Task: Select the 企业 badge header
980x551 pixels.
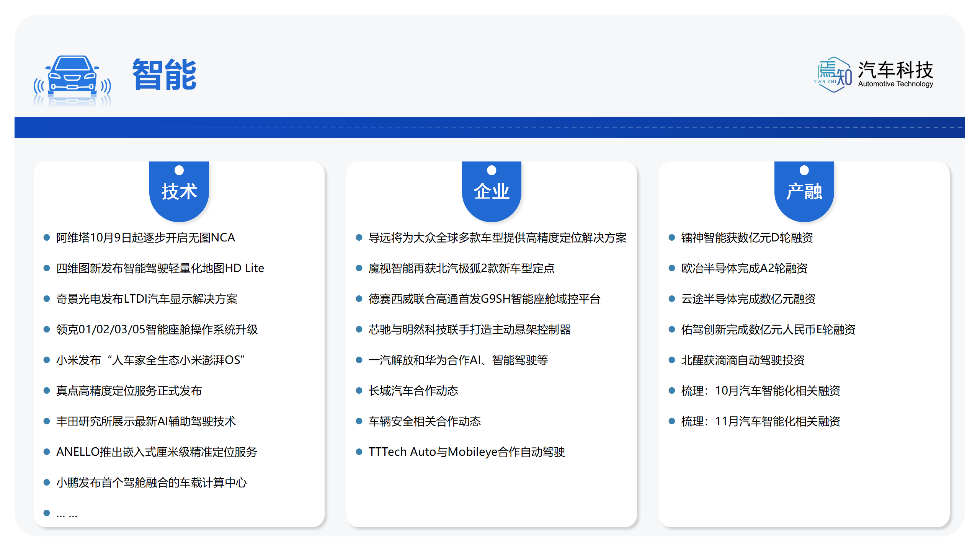Action: 492,191
